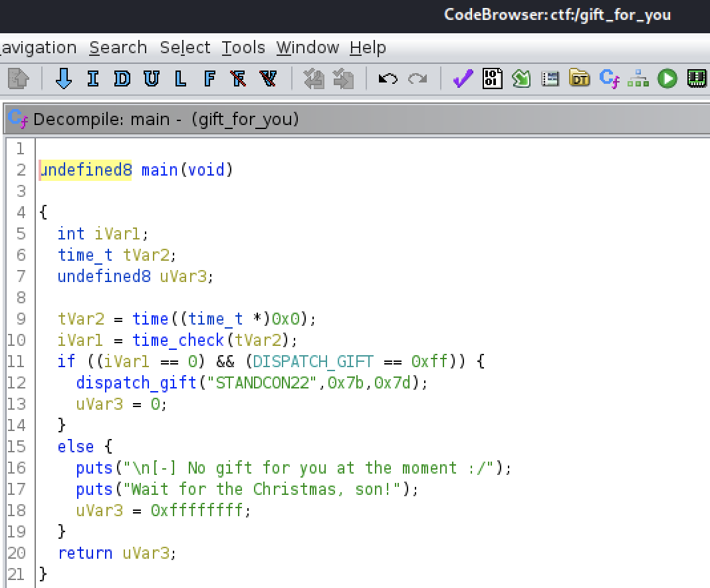710x588 pixels.
Task: Click the crossed-out F non-function icon
Action: [x=238, y=79]
